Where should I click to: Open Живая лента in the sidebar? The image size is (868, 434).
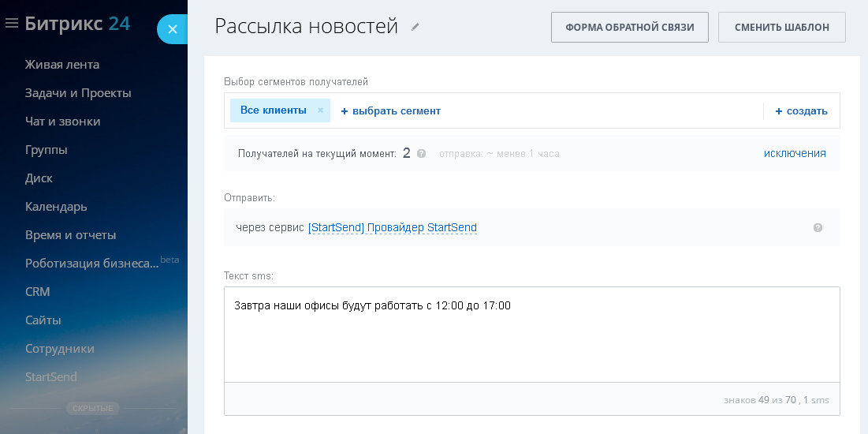point(62,65)
